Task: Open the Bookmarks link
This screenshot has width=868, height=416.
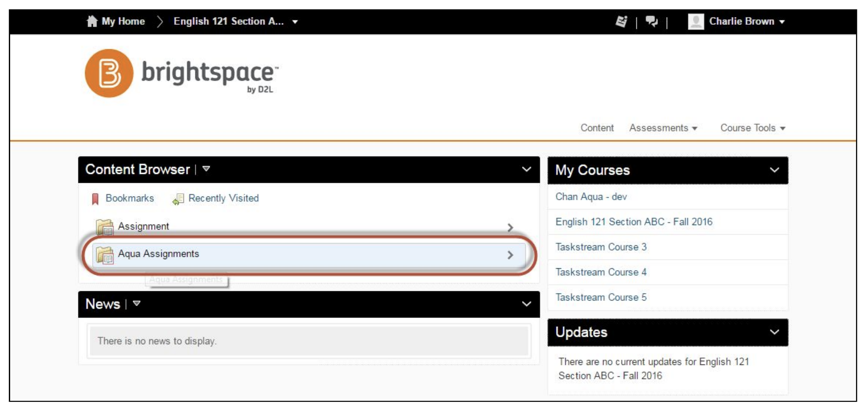Action: coord(129,198)
